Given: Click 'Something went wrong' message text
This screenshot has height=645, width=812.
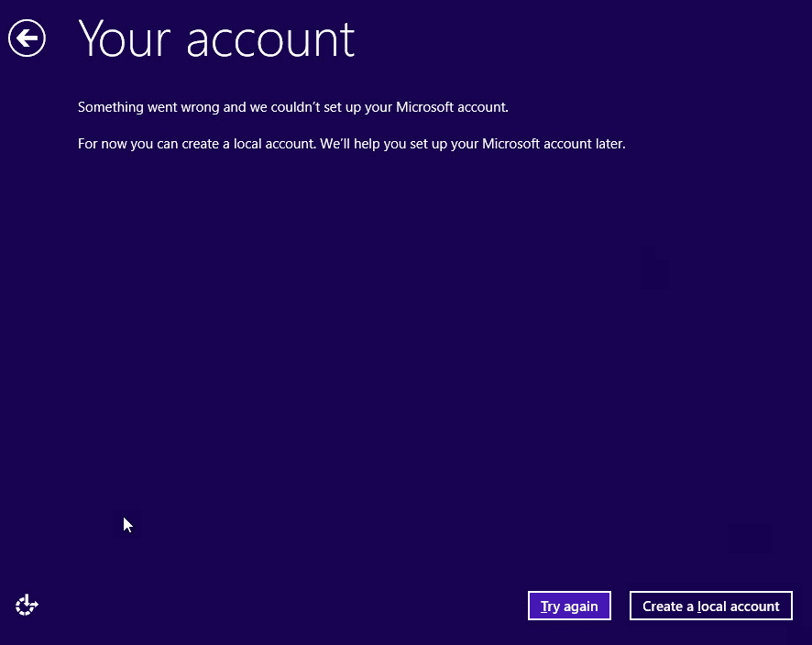Looking at the screenshot, I should pos(292,107).
